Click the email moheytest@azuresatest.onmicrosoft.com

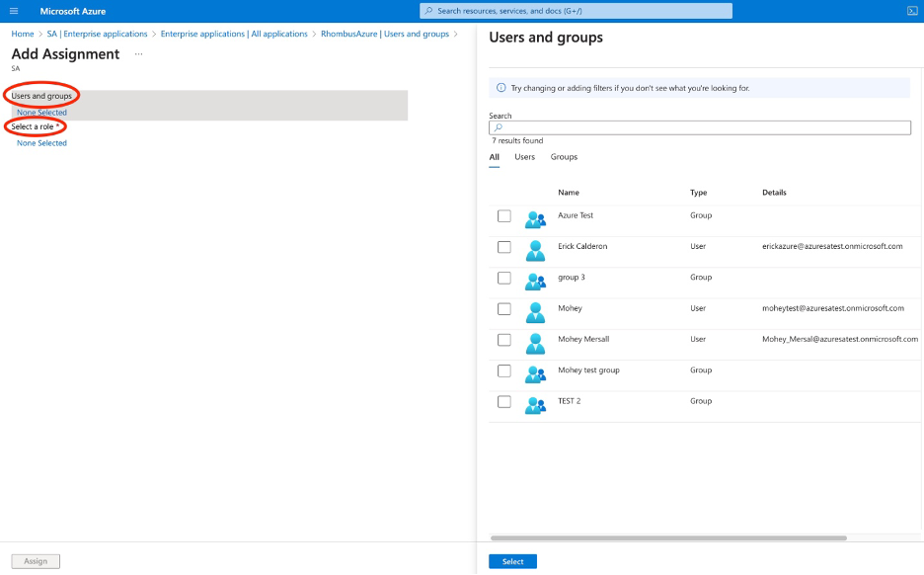832,308
